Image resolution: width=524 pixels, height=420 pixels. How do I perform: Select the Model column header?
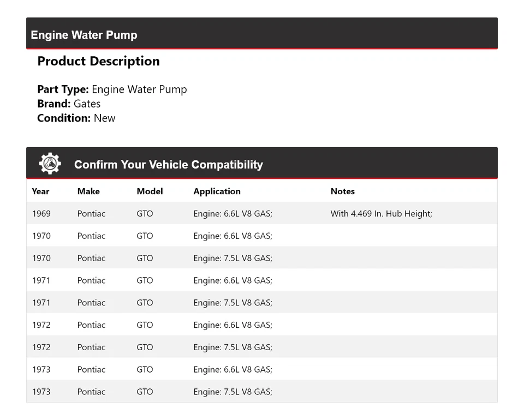tap(150, 191)
